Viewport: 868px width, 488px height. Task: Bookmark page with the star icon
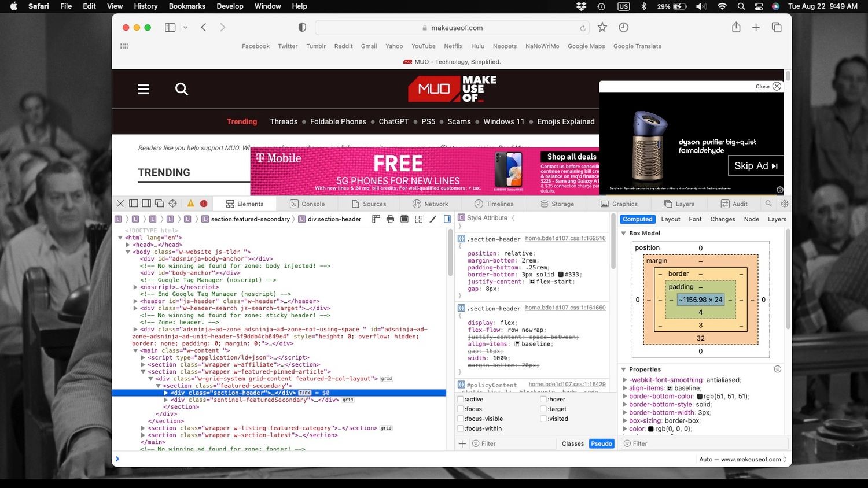(x=602, y=27)
